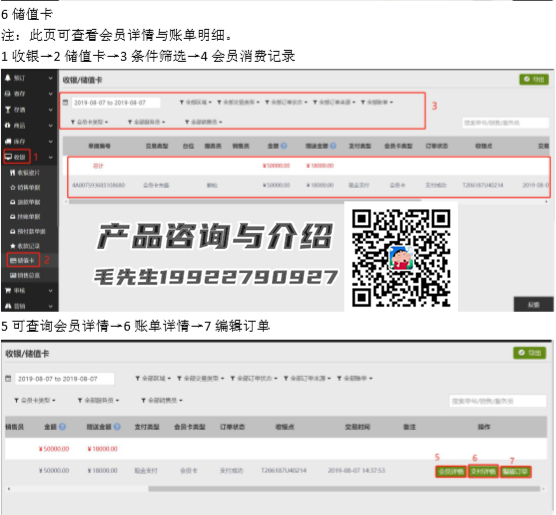The width and height of the screenshot is (556, 515).
Task: Click the search box in the upper screenshot
Action: point(506,123)
